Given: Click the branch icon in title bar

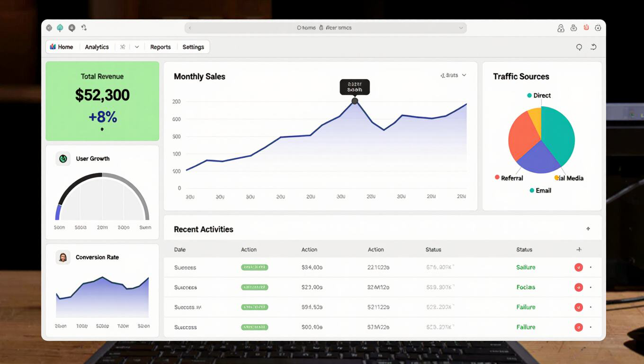Looking at the screenshot, I should 84,27.
